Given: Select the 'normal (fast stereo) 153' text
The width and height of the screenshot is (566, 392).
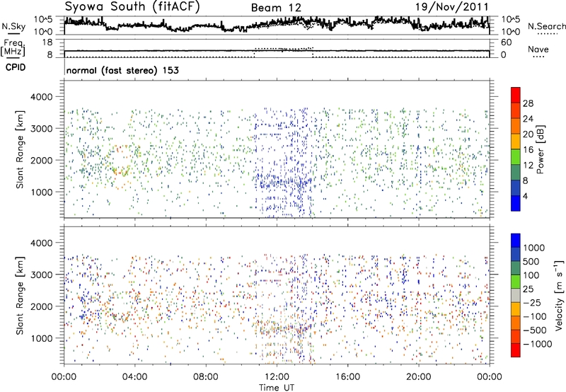Looking at the screenshot, I should [122, 70].
